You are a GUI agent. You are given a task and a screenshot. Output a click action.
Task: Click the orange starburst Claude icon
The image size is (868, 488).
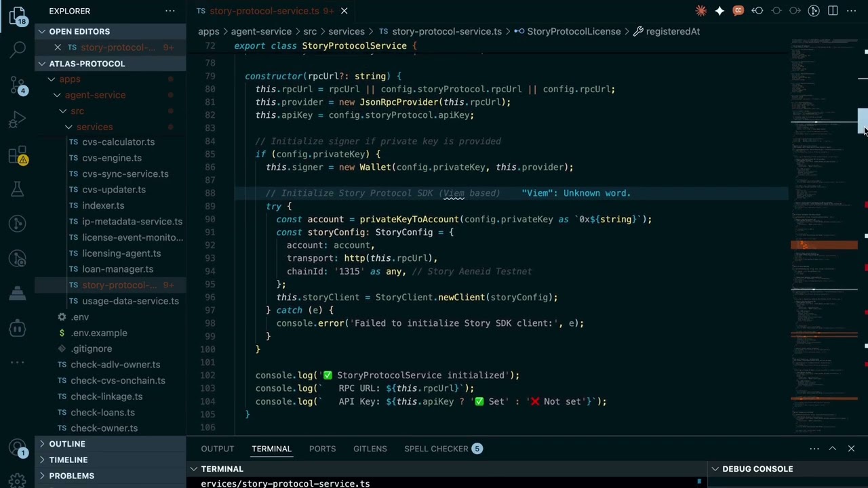[701, 11]
